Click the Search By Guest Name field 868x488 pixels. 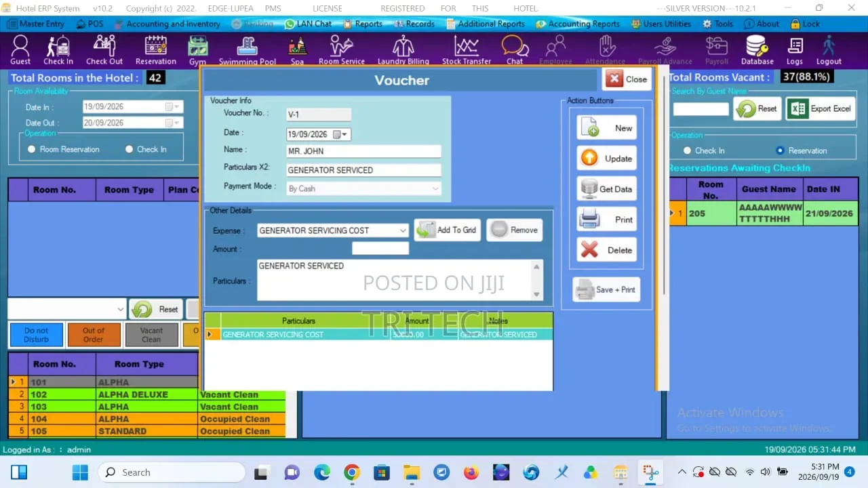point(701,109)
